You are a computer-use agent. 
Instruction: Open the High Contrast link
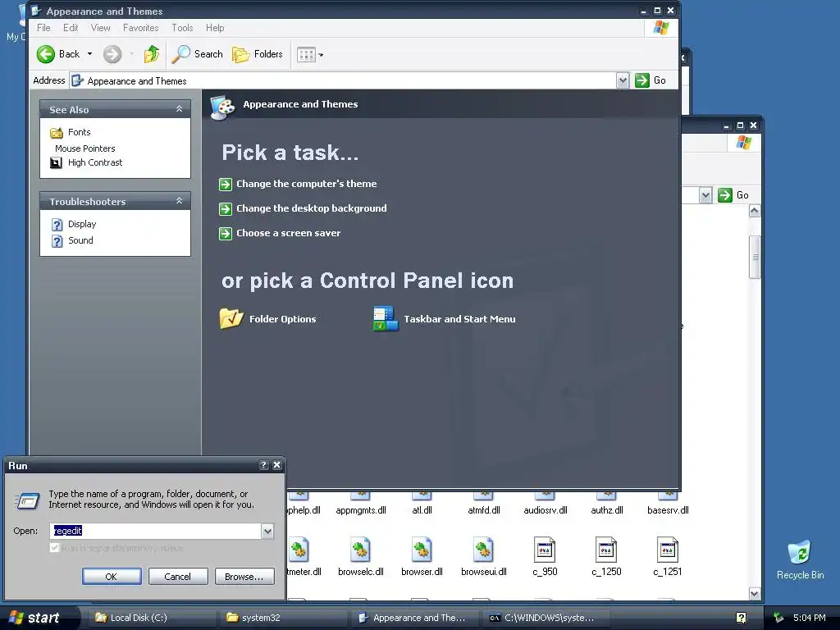[95, 162]
